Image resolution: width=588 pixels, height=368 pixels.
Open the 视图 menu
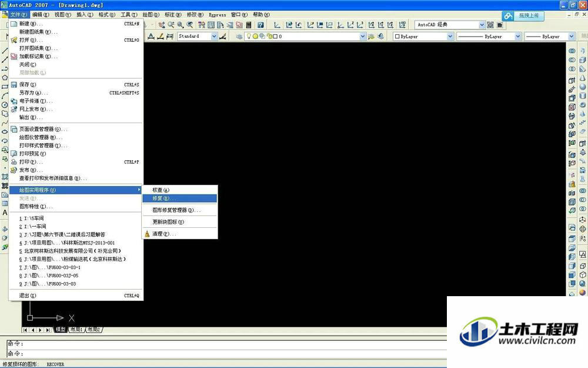tap(63, 15)
